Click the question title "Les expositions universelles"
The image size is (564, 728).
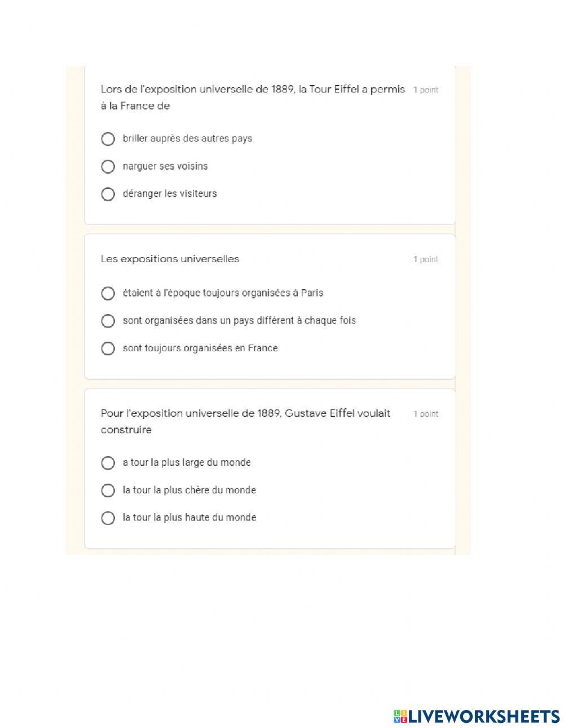(x=170, y=259)
